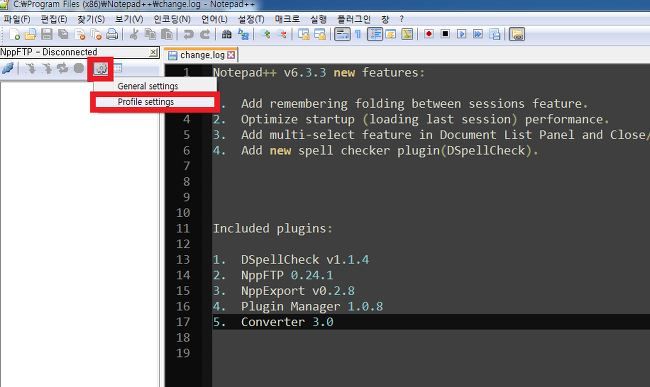Image resolution: width=650 pixels, height=387 pixels.
Task: Toggle the Document Map icon
Action: click(x=407, y=34)
